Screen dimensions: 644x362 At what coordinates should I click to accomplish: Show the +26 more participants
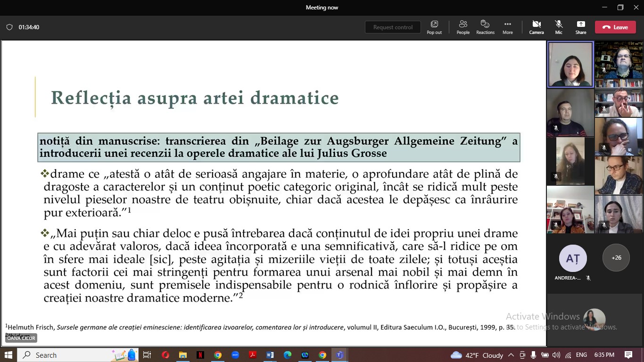tap(616, 258)
